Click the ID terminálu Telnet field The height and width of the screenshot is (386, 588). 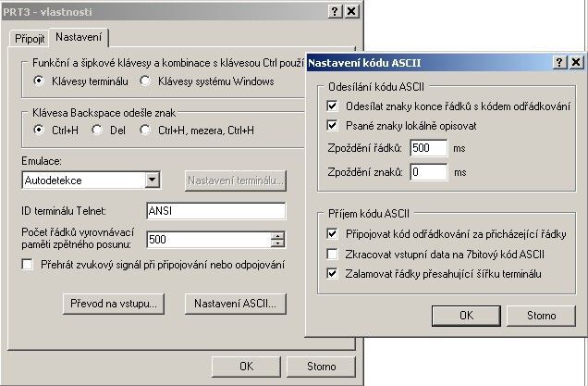(x=215, y=210)
